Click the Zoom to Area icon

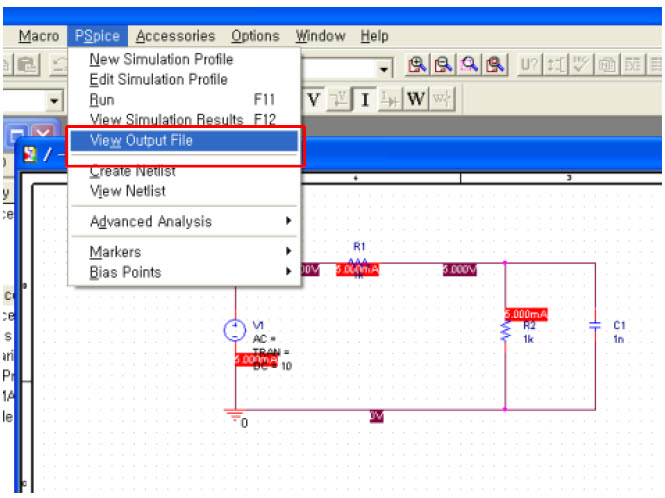coord(469,65)
